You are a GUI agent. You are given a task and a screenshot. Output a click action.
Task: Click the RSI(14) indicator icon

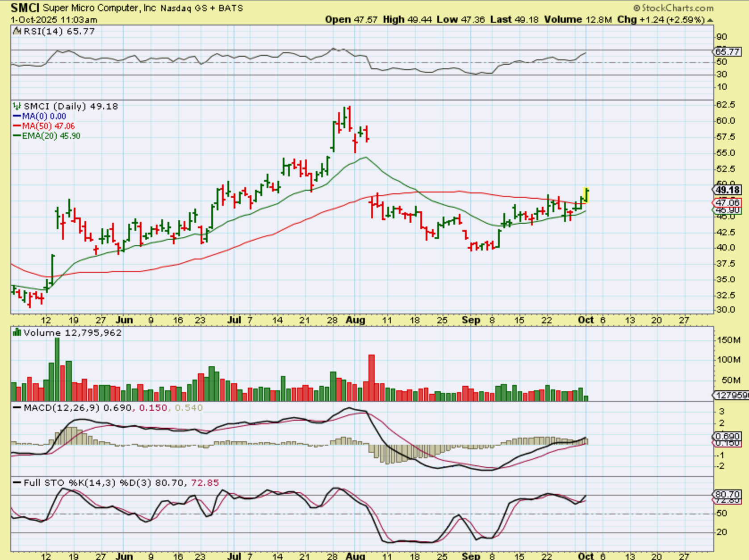[17, 31]
